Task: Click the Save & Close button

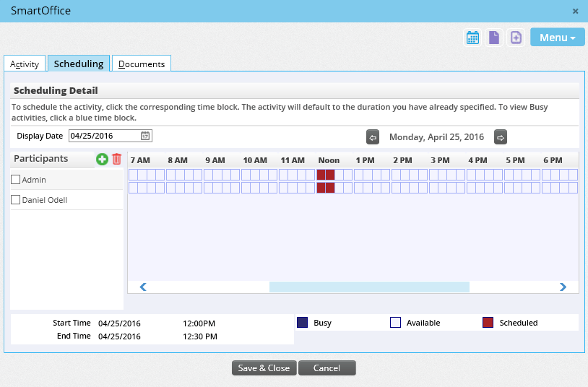Action: coord(264,368)
